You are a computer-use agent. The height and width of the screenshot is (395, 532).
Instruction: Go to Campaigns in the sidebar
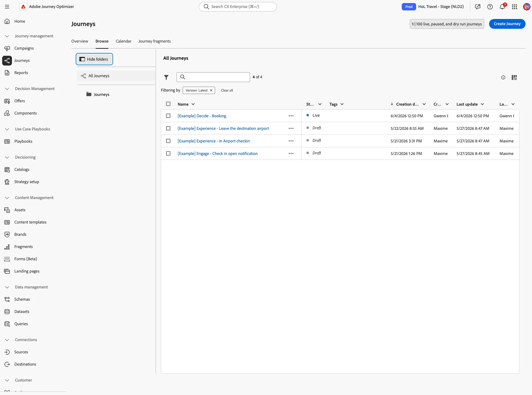(24, 48)
